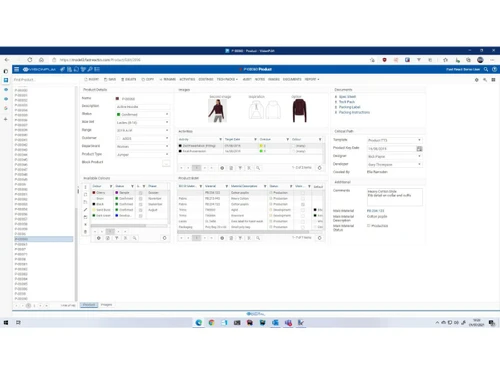Click the grid layout icon at top right of page

(x=493, y=80)
